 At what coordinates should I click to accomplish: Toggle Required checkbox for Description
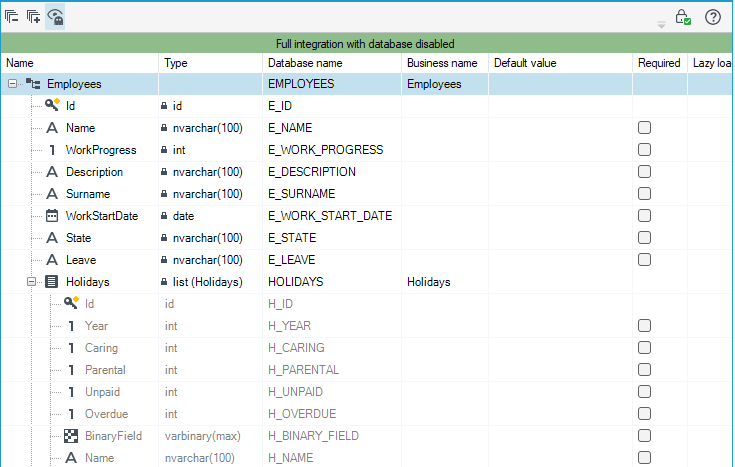point(645,172)
